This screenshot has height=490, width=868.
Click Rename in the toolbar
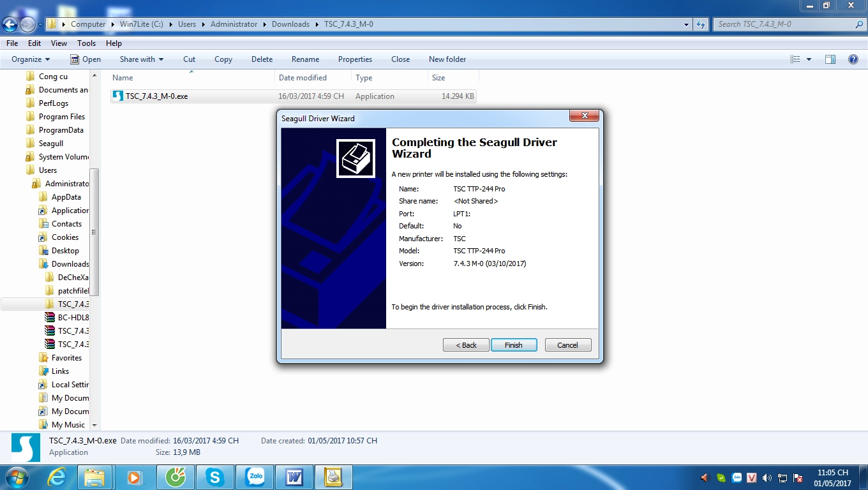point(305,59)
